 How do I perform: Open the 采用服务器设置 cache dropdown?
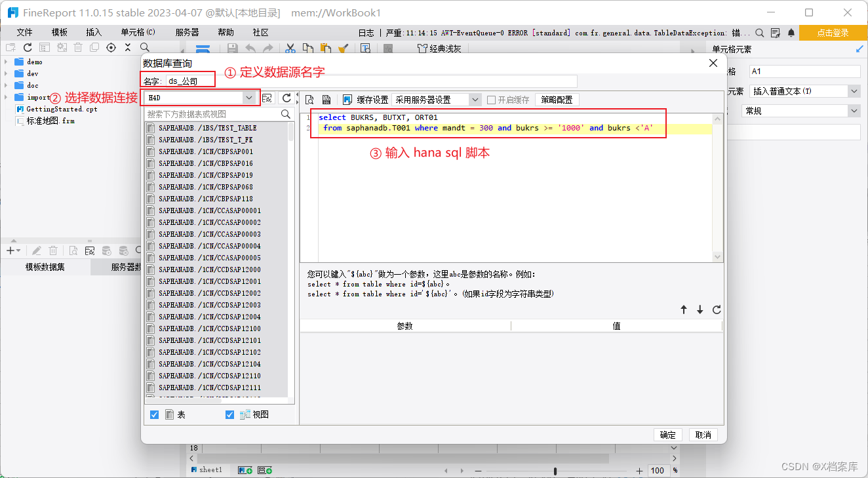coord(475,100)
